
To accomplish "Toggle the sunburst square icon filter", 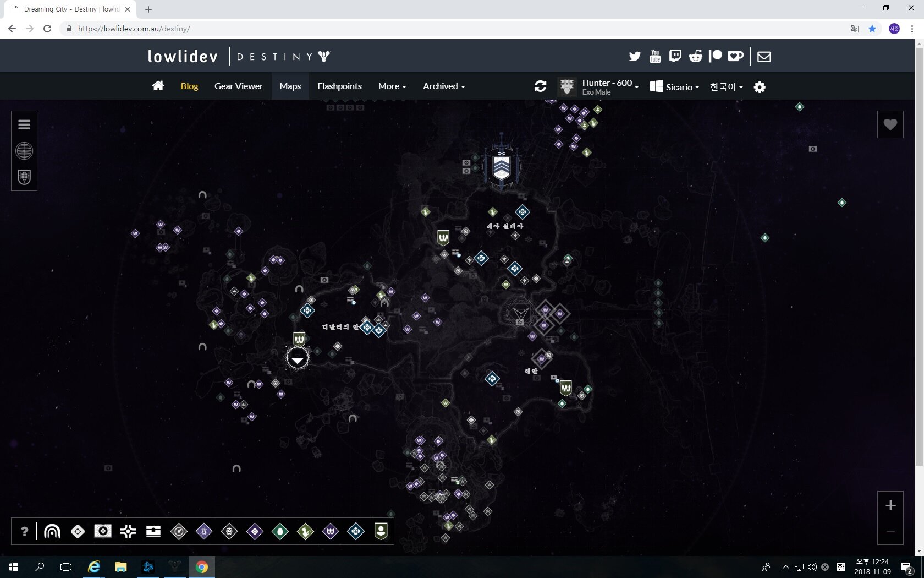I will click(103, 531).
